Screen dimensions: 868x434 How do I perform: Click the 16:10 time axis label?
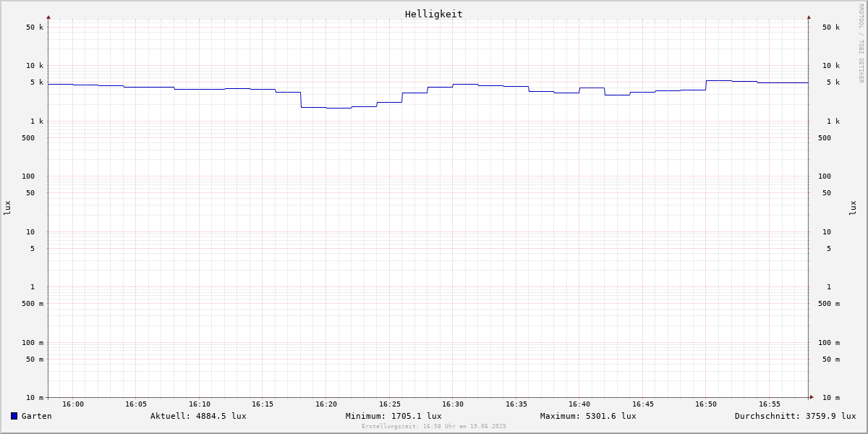pos(200,404)
